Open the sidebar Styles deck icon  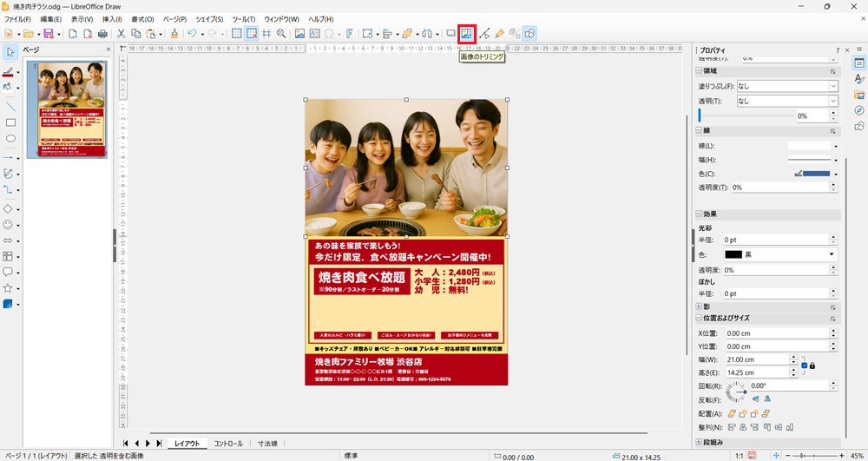click(859, 79)
